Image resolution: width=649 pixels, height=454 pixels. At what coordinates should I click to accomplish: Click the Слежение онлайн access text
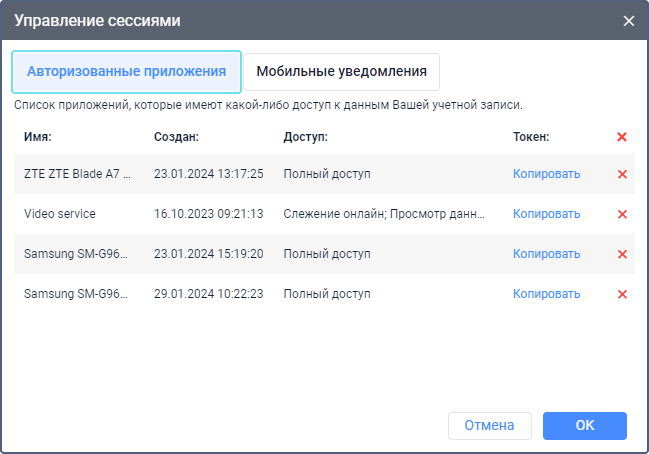pos(383,214)
